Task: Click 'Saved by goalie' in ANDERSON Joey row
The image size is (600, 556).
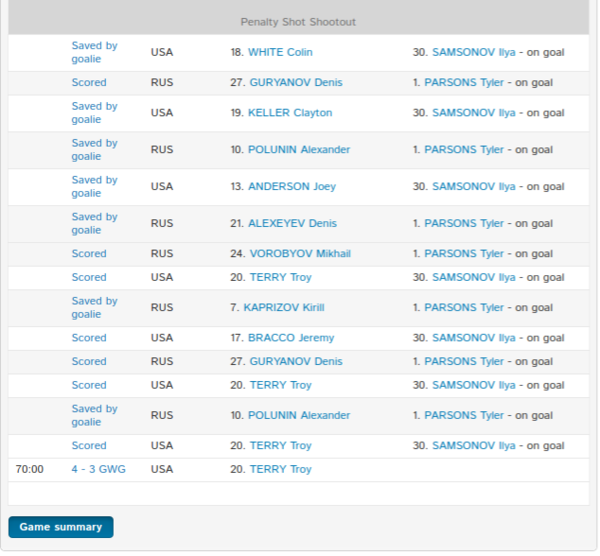Action: click(x=95, y=186)
